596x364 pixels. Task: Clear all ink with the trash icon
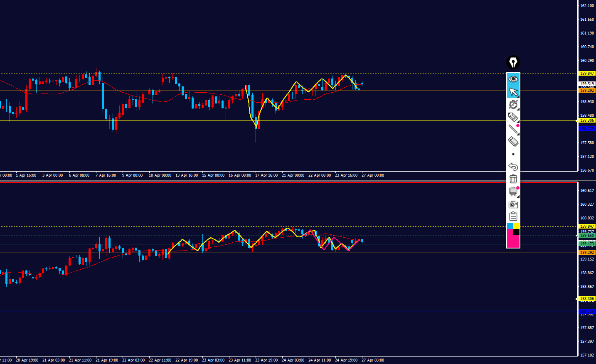point(513,179)
